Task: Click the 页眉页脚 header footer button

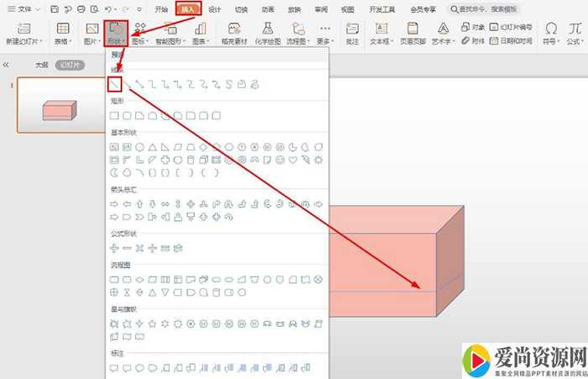Action: (412, 34)
